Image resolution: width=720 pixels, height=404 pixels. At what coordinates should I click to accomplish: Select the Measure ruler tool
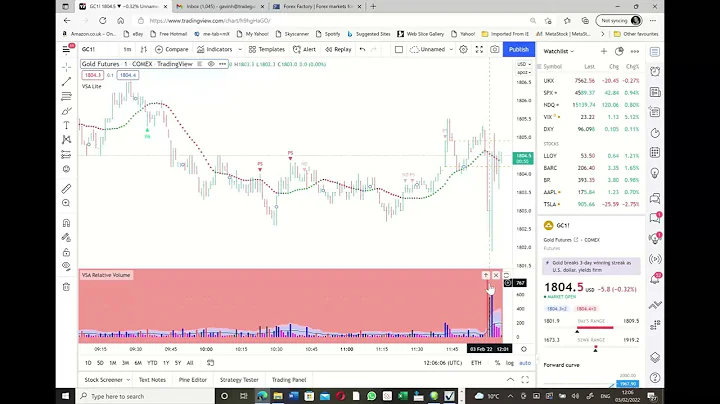[66, 188]
